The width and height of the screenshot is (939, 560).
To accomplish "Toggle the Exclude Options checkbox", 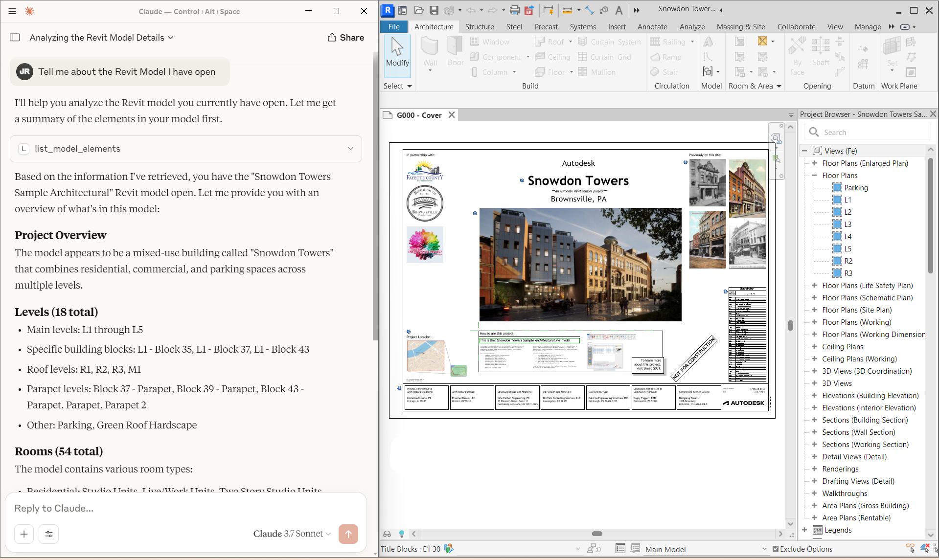I will click(776, 549).
